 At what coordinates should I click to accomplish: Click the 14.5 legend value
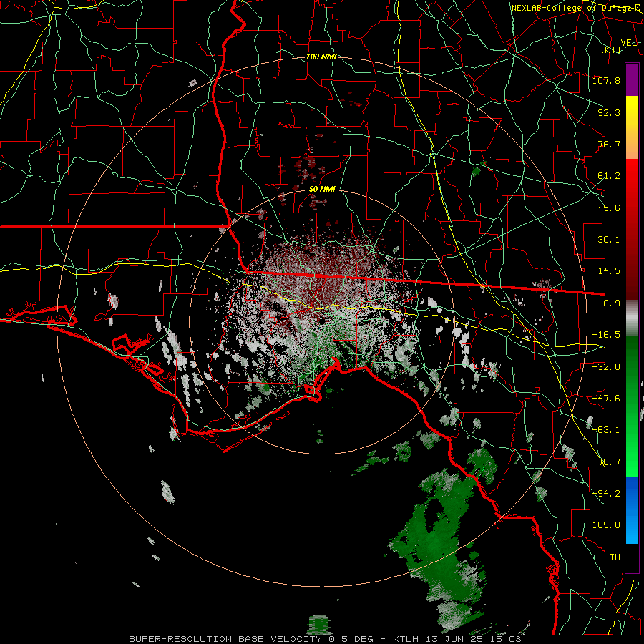(x=609, y=271)
